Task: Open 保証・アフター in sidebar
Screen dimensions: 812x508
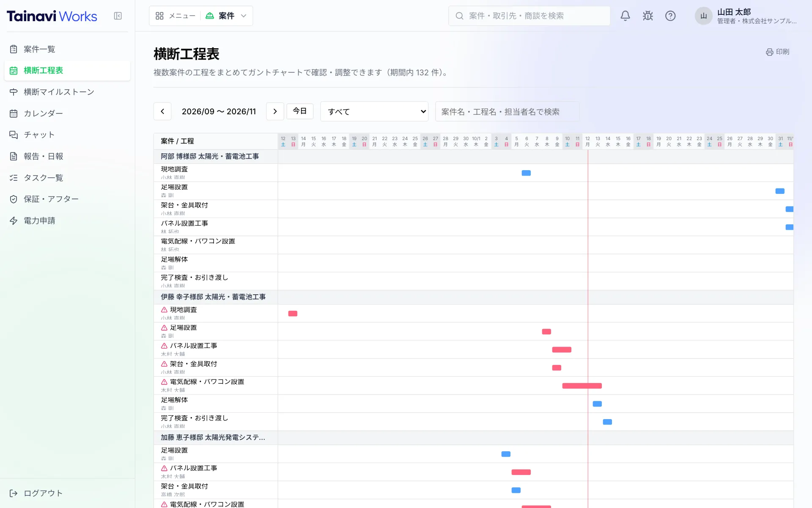Action: [67, 199]
